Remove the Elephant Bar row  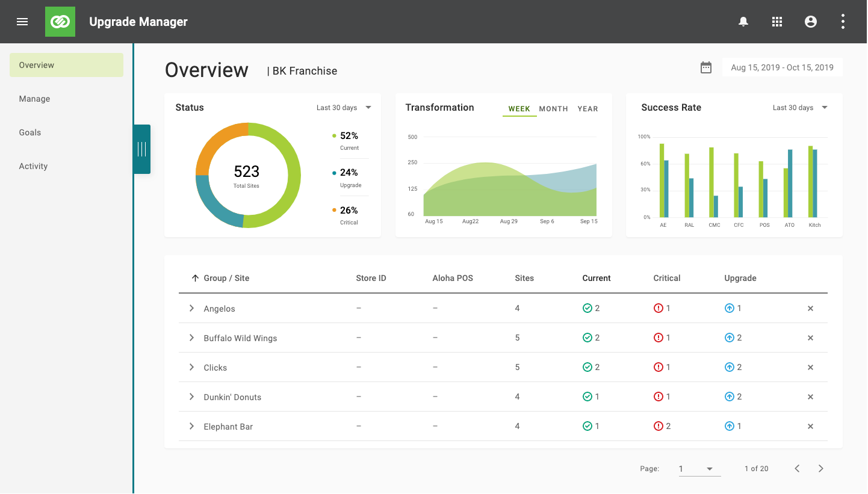(810, 427)
